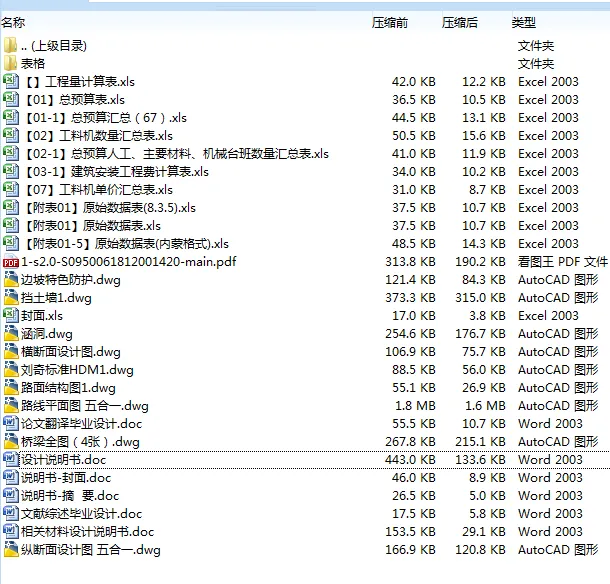Click the 1.6 MB compressed size value
610x584 pixels.
(485, 406)
